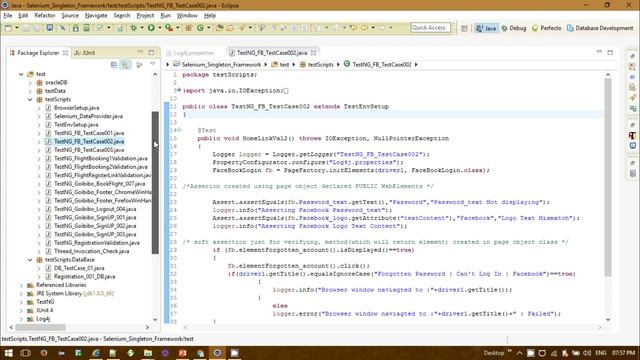Switch to Database Development perspective
The height and width of the screenshot is (360, 640).
[x=600, y=28]
